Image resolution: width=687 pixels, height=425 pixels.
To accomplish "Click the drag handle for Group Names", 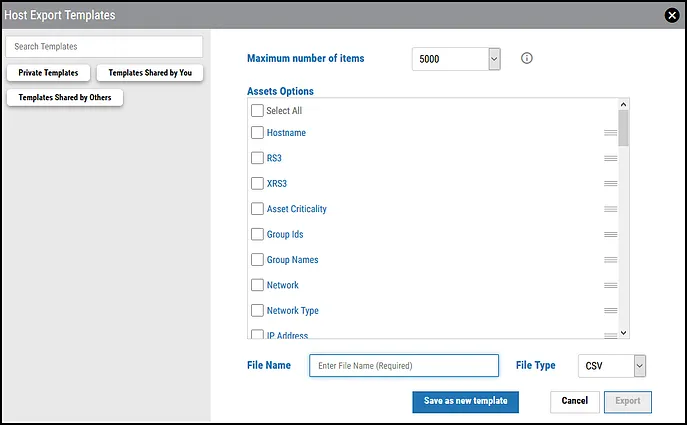I will coord(610,260).
